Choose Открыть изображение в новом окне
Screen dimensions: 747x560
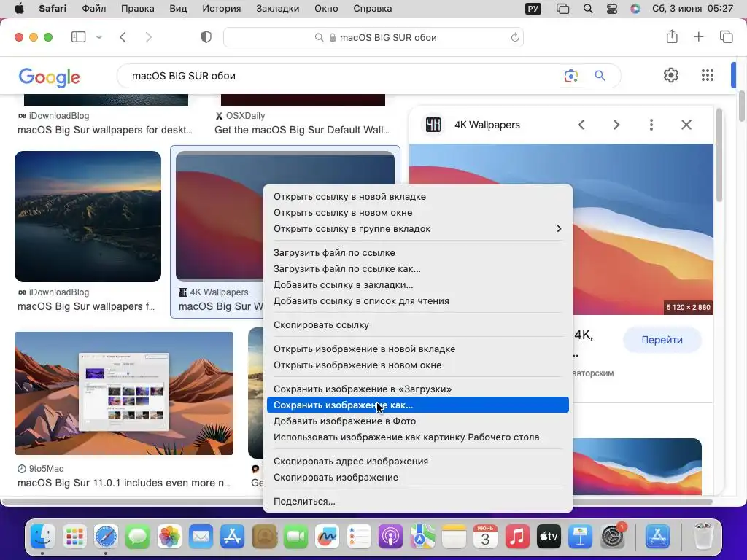[417, 365]
